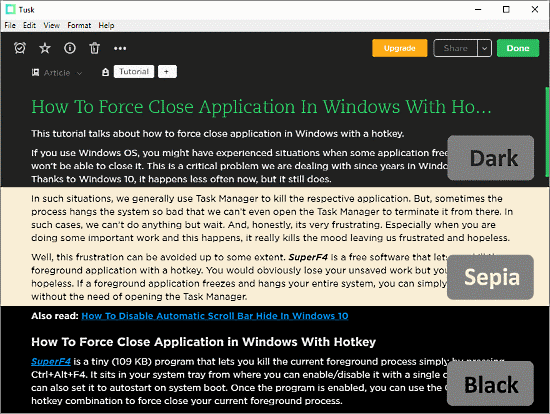Click the Article notebook icon
The height and width of the screenshot is (414, 550).
click(35, 73)
